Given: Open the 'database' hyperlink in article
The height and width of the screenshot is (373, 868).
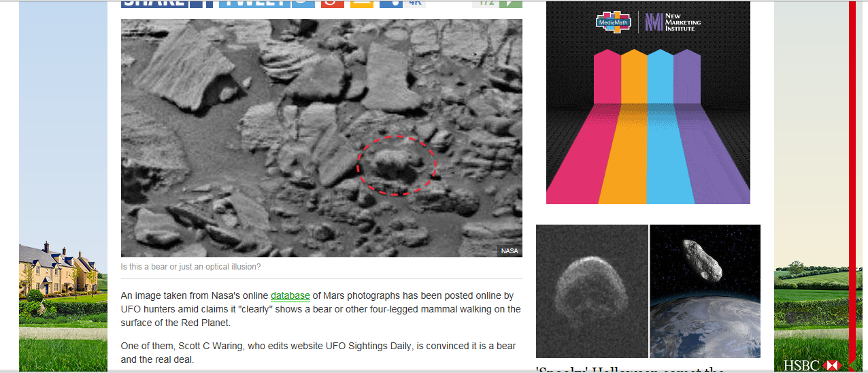Looking at the screenshot, I should (x=290, y=296).
